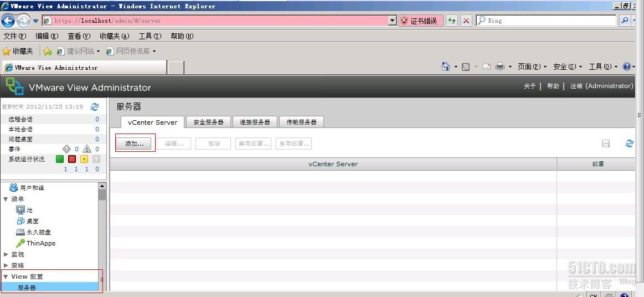
Task: Switch to the 传输服务器 tab
Action: [x=301, y=122]
